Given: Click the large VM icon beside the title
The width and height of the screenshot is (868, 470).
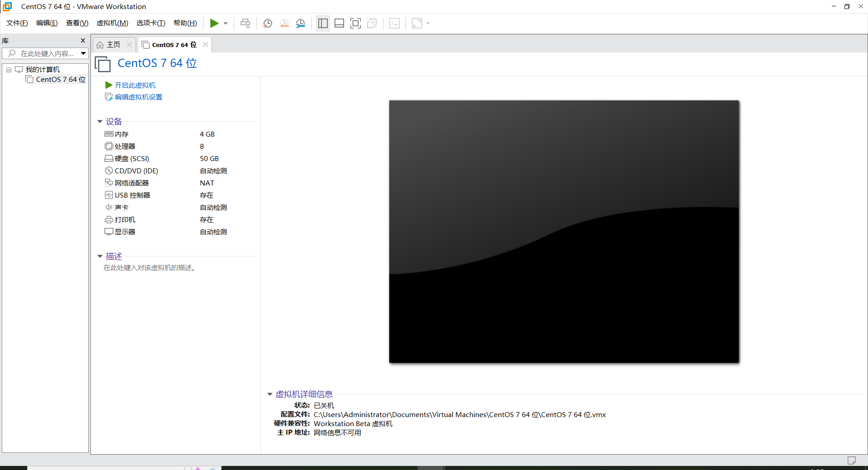Looking at the screenshot, I should [x=103, y=64].
